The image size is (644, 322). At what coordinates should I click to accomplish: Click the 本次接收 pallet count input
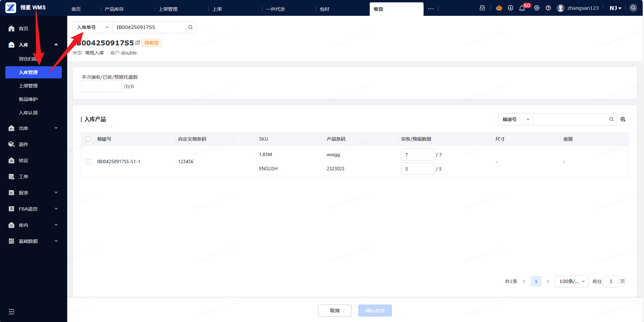pyautogui.click(x=102, y=86)
